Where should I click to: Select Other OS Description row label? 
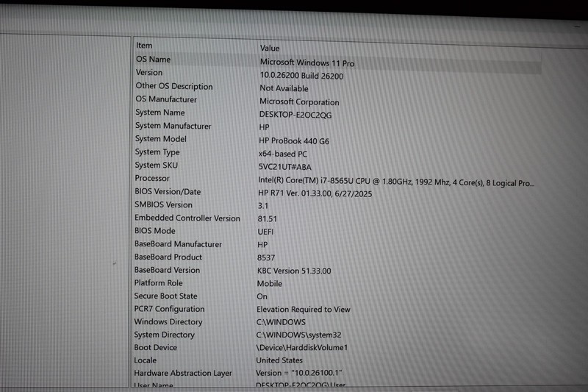pyautogui.click(x=174, y=86)
